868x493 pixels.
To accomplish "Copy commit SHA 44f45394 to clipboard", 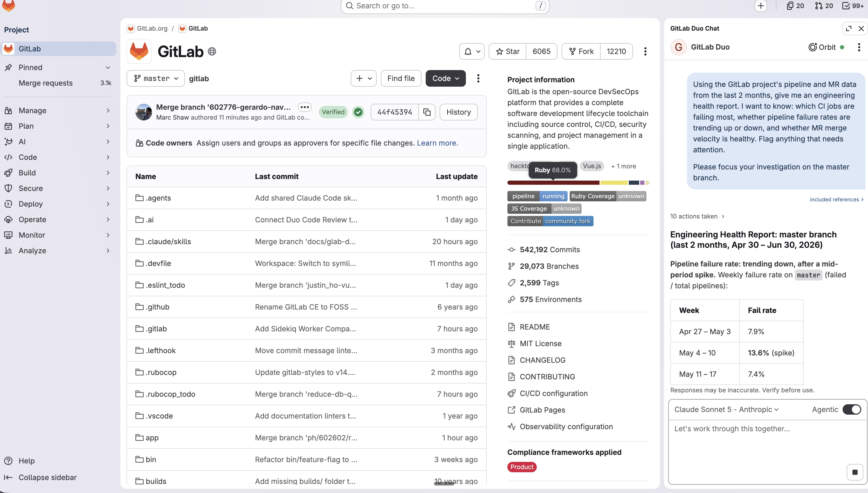I will click(x=427, y=112).
